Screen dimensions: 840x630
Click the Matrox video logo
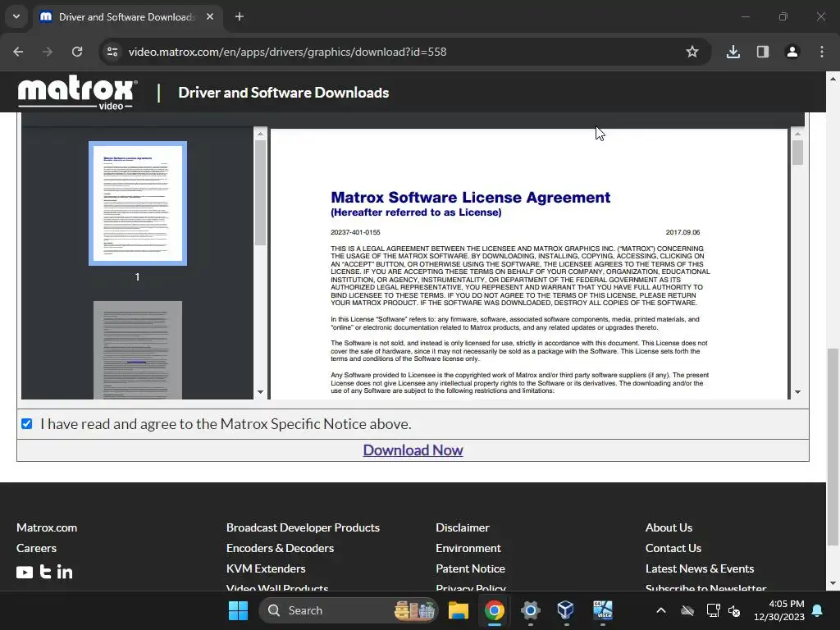tap(77, 93)
